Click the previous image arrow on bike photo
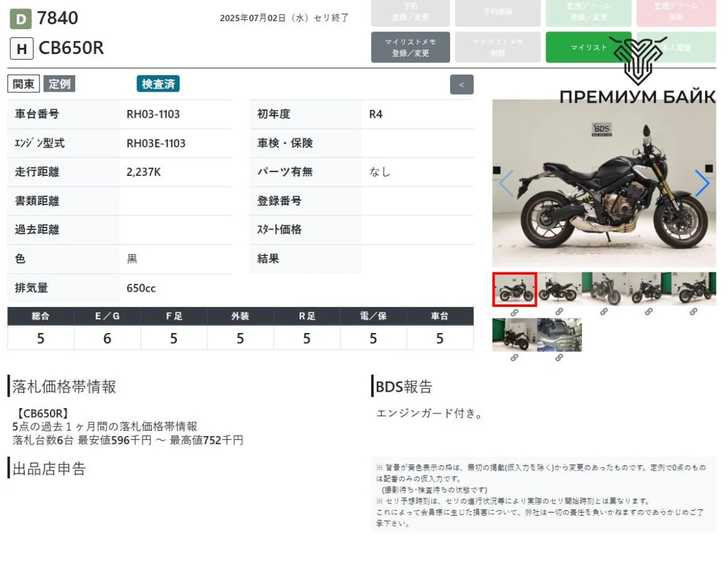The image size is (728, 561). click(506, 183)
